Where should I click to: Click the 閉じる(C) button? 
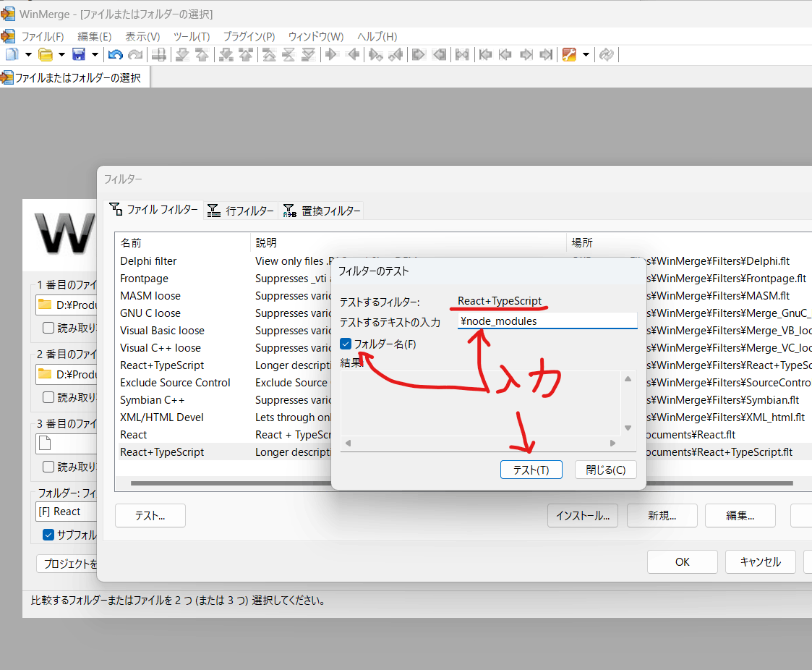[605, 470]
